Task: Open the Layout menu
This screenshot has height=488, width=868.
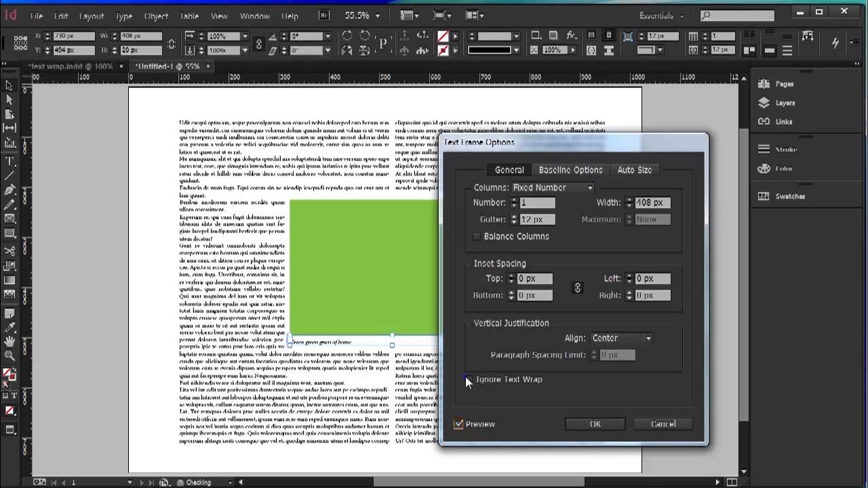Action: [91, 16]
